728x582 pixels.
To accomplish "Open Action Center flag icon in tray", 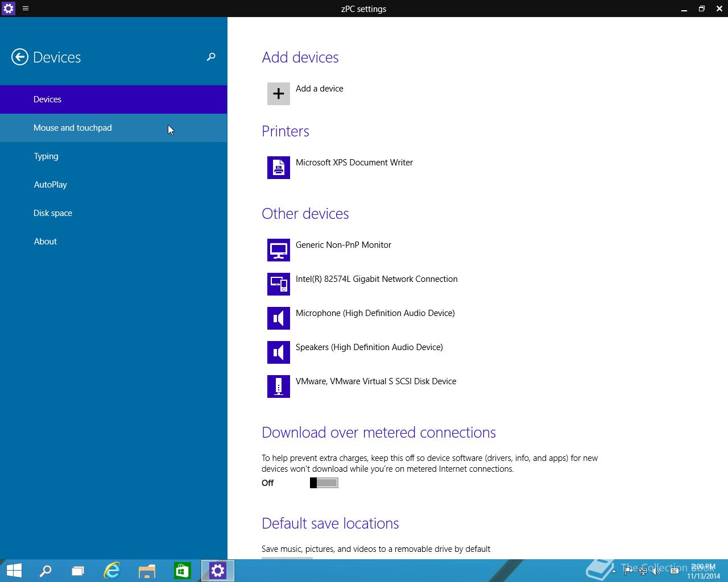I will [x=628, y=571].
